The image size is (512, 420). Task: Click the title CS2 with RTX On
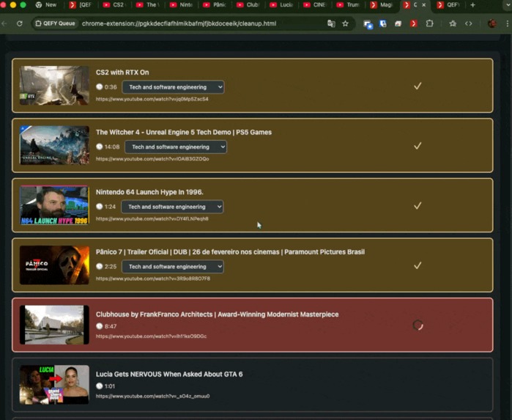122,73
